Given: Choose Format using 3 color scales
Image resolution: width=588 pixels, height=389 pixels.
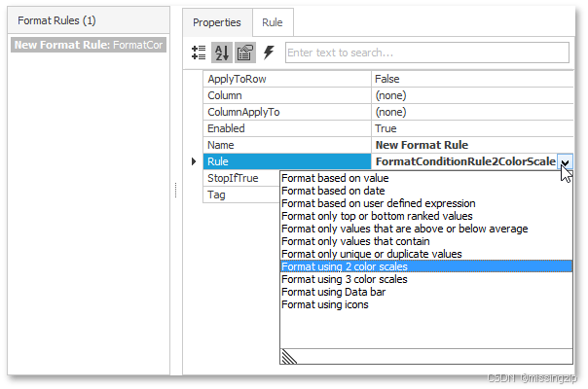Looking at the screenshot, I should click(x=426, y=279).
